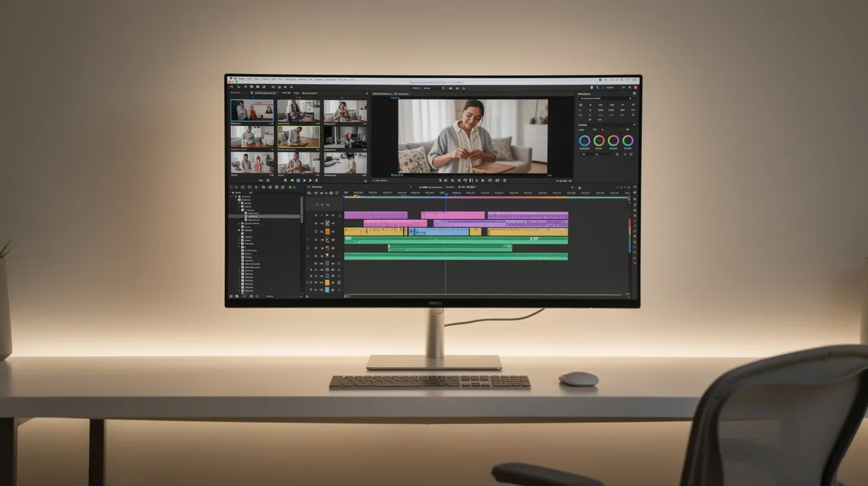Select the pink clip on the second video track

pyautogui.click(x=395, y=224)
